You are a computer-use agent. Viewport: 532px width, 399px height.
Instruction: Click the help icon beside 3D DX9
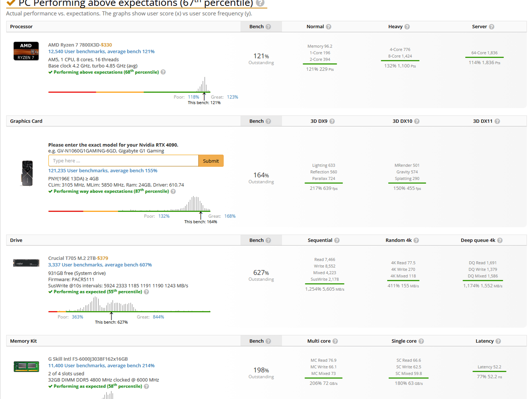332,121
